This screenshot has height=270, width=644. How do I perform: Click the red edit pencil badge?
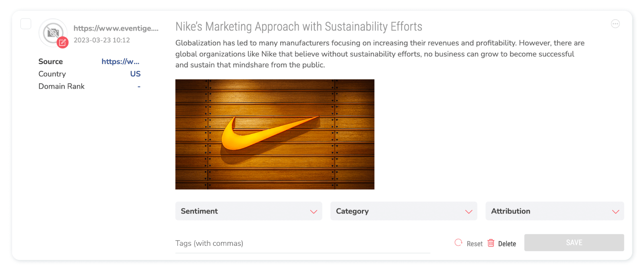(x=62, y=42)
